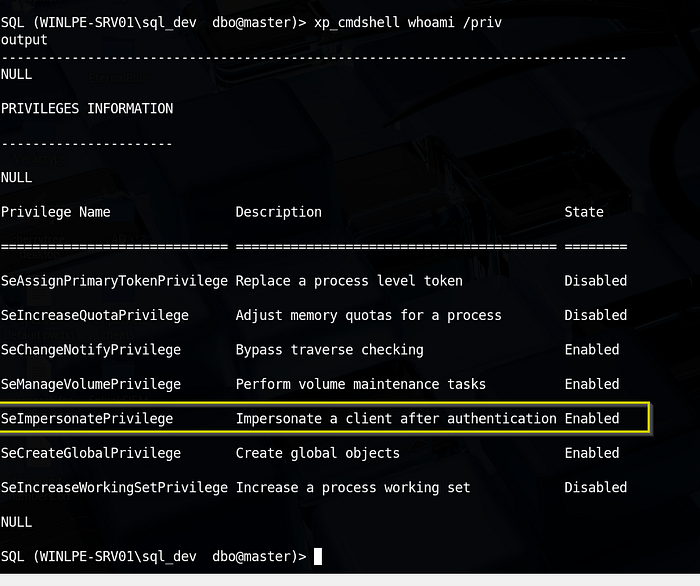
Task: Click the blinking cursor at the SQL prompt
Action: pyautogui.click(x=318, y=557)
